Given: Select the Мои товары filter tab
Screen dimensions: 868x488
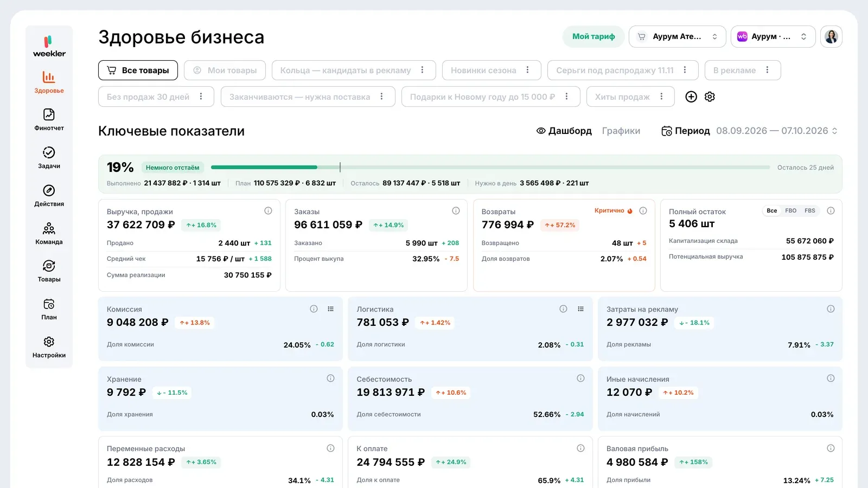Looking at the screenshot, I should [225, 70].
